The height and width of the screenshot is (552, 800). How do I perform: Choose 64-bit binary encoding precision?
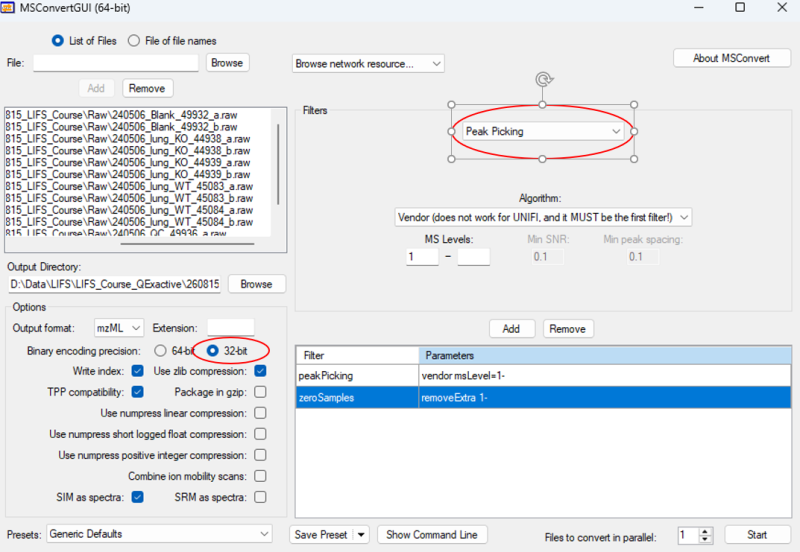(160, 351)
